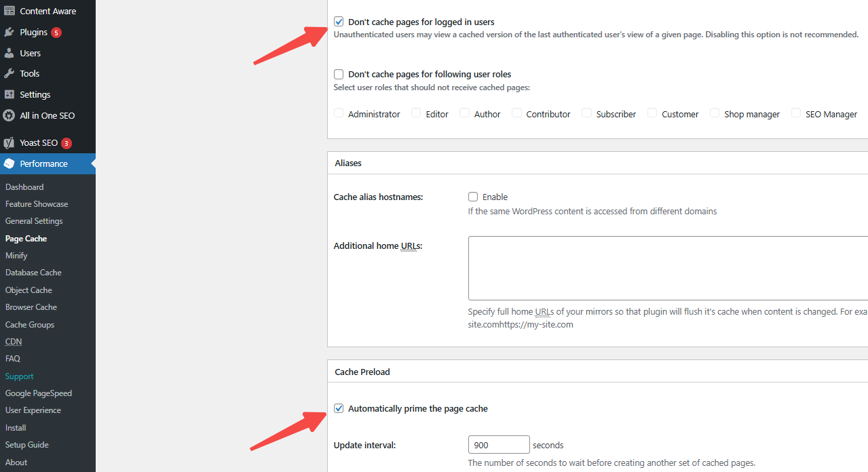Uncheck Don't cache pages for logged in users
This screenshot has width=868, height=472.
339,22
